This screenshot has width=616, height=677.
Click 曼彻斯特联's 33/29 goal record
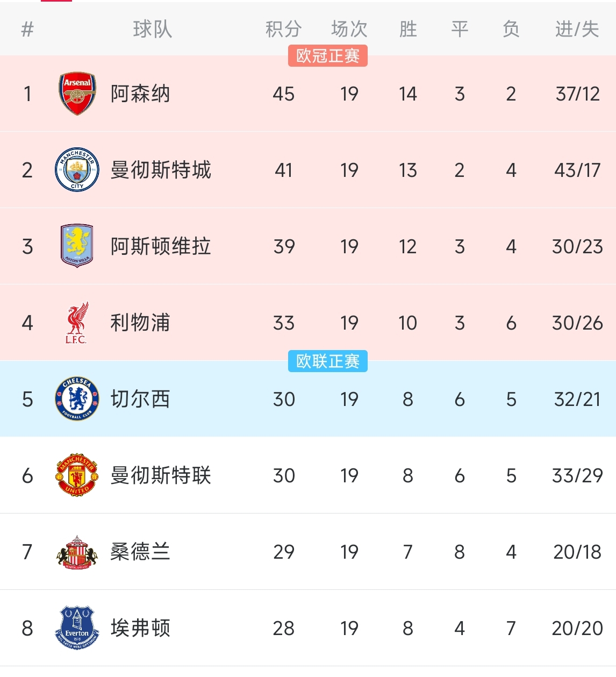577,475
